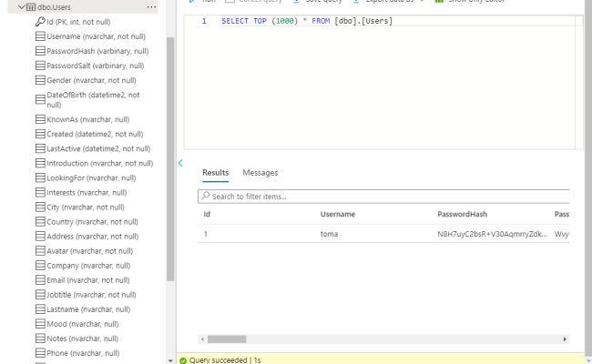Click line number 1 in the editor

204,21
